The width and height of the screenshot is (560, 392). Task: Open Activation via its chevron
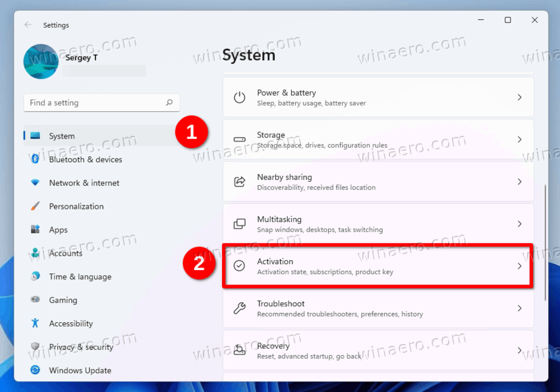pyautogui.click(x=520, y=266)
